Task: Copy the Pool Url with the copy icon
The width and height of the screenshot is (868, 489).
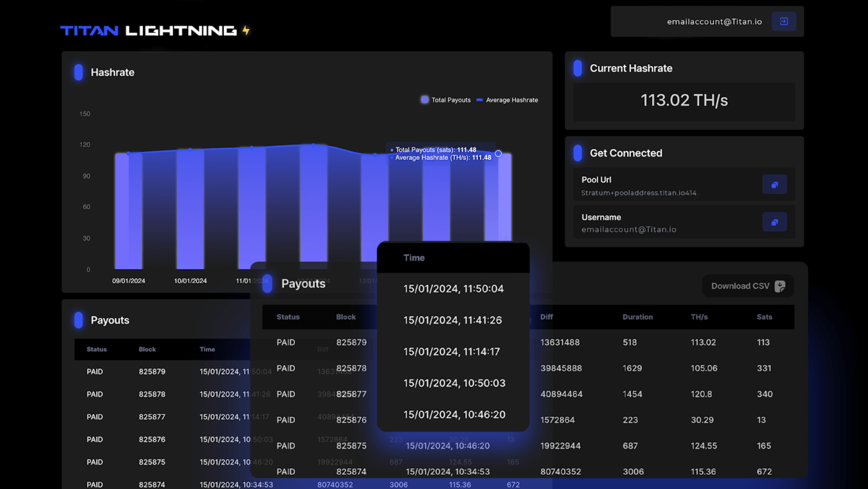Action: [774, 184]
